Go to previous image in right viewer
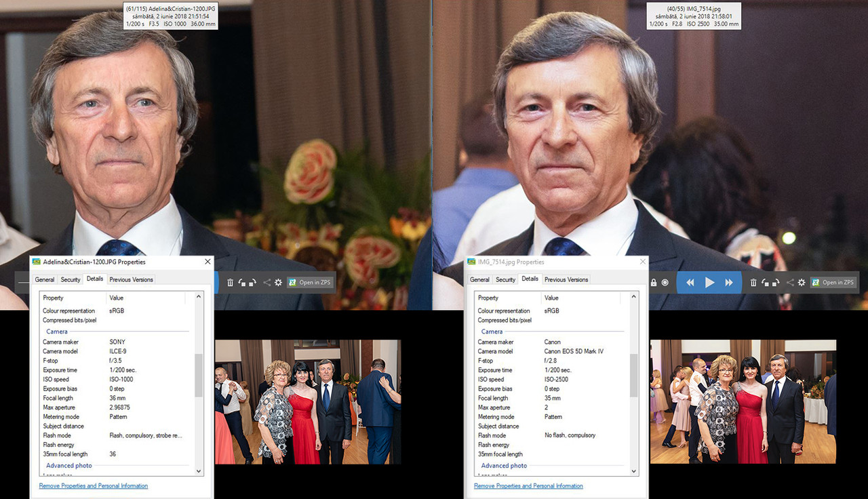This screenshot has width=868, height=499. click(690, 283)
